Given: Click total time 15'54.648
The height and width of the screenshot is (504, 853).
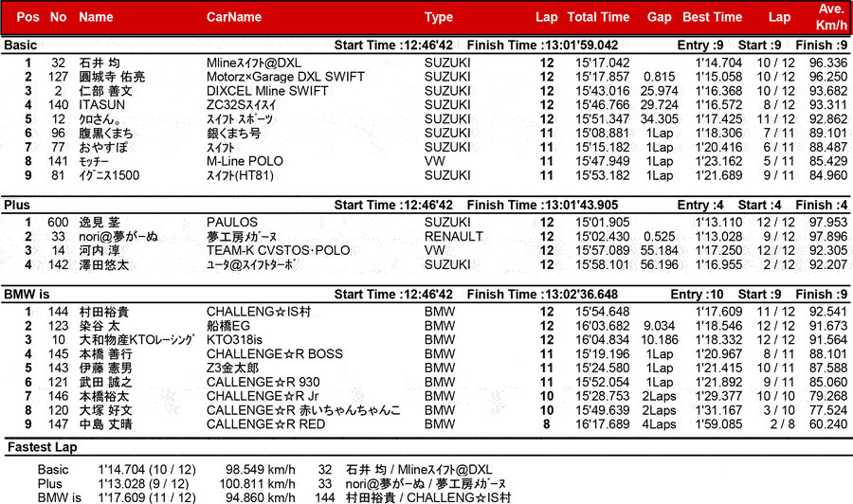Looking at the screenshot, I should (602, 312).
